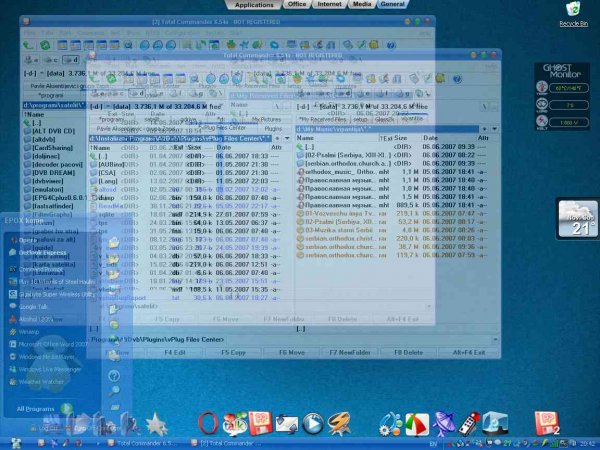This screenshot has height=450, width=600.
Task: Open the favorites star arrow in the right path bar
Action: [x=485, y=129]
